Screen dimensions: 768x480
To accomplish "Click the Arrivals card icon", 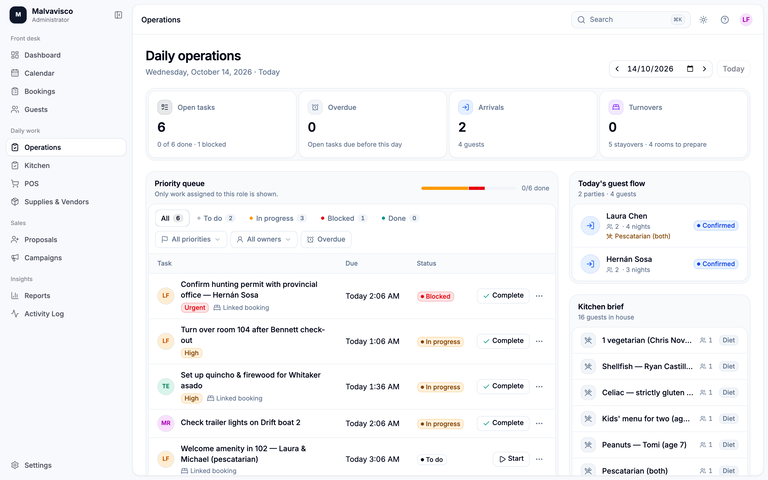I will (x=465, y=107).
